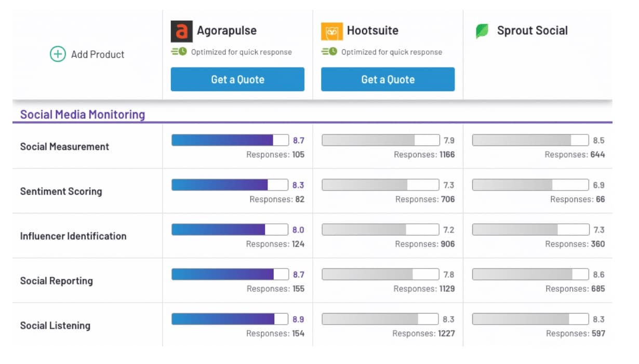Open the Agorapulse product name link
Screen dimensions: 639x364
tap(227, 31)
